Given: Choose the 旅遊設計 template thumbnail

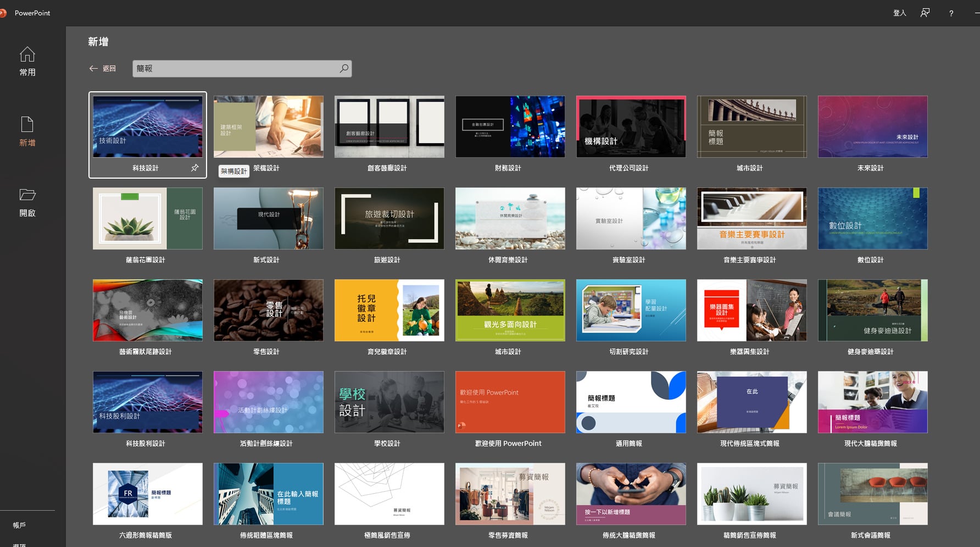Looking at the screenshot, I should coord(389,218).
